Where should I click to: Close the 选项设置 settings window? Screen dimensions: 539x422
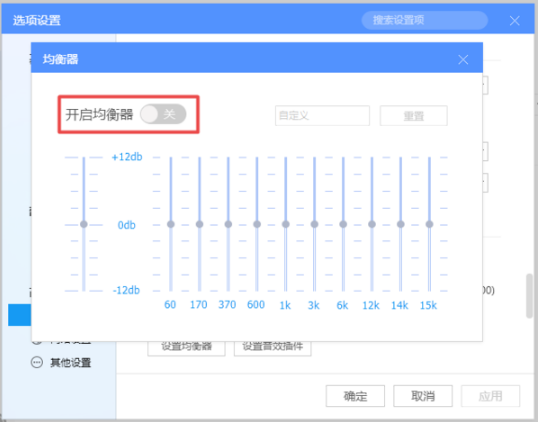click(515, 21)
